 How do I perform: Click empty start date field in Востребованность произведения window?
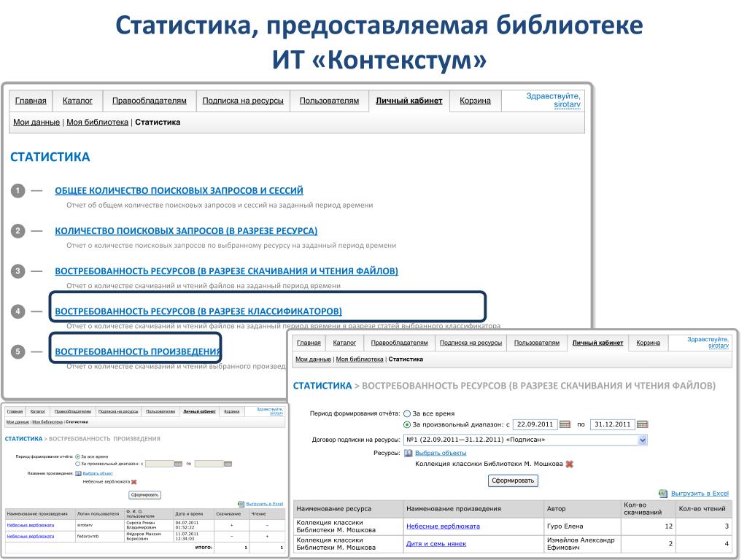point(159,464)
